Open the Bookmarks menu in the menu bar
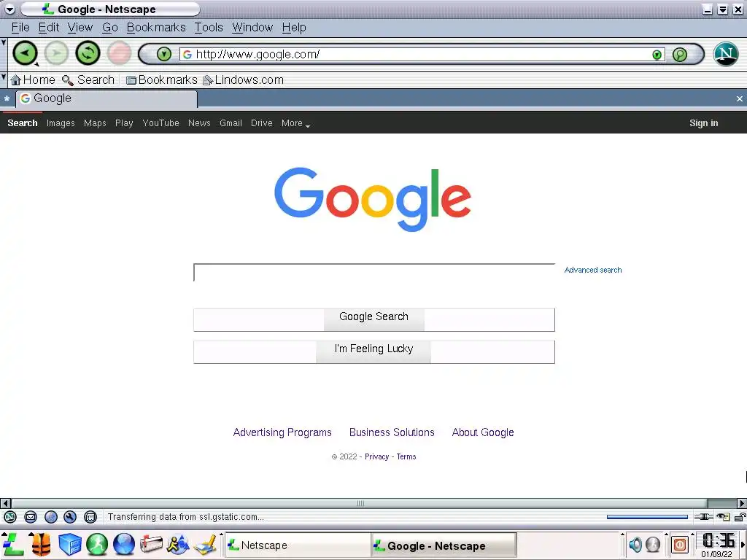Viewport: 747px width, 560px height. coord(156,28)
